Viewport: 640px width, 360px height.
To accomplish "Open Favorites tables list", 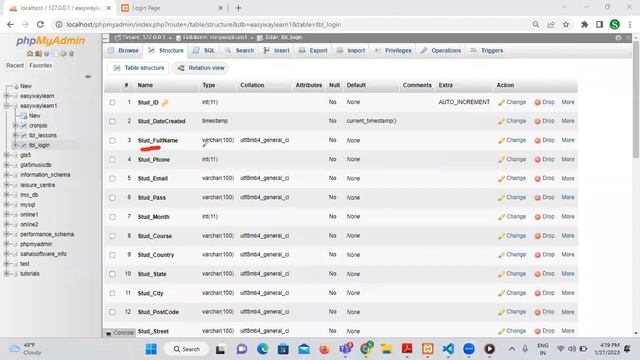I will click(40, 66).
